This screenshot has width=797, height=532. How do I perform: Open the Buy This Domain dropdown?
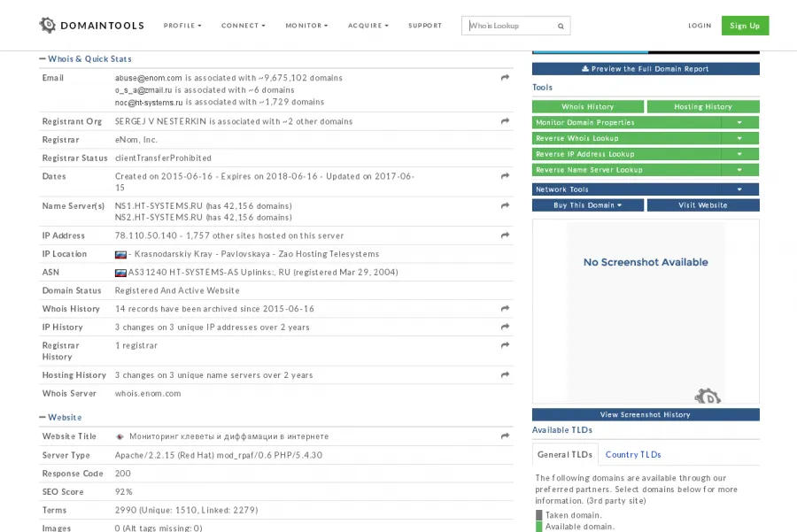pos(588,205)
